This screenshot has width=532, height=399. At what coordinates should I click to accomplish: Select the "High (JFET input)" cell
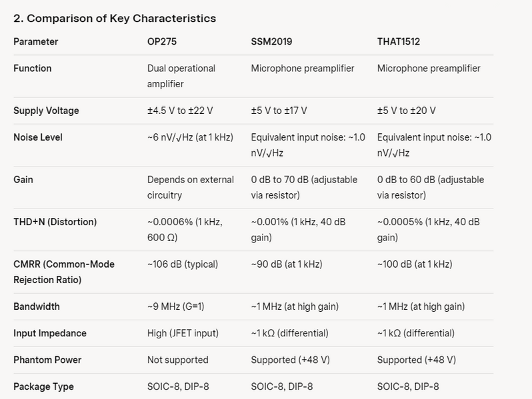183,333
